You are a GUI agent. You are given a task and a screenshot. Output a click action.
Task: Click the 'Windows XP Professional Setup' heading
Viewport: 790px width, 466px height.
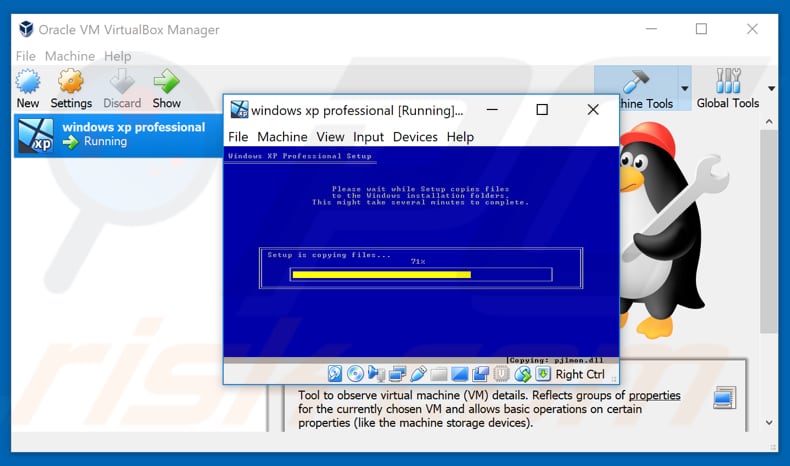tap(299, 156)
